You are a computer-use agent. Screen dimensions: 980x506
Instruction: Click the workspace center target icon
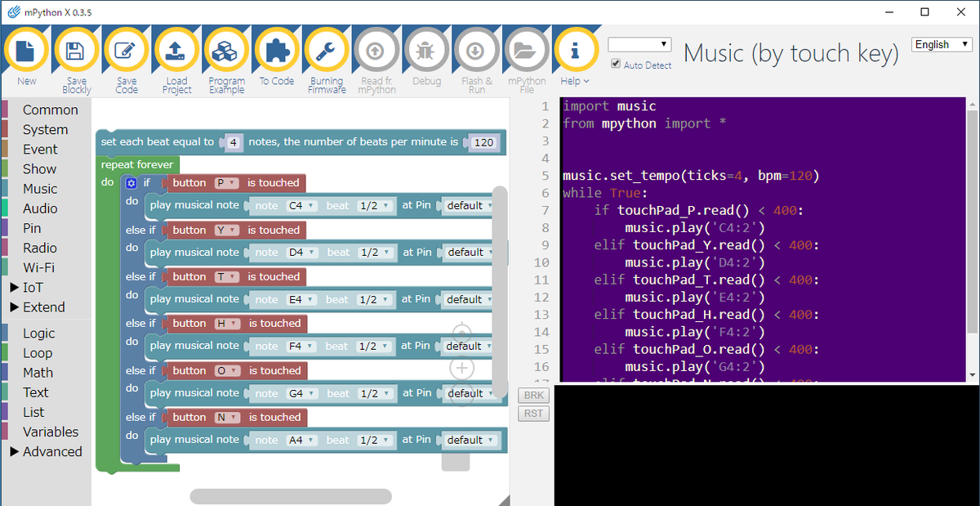(462, 334)
